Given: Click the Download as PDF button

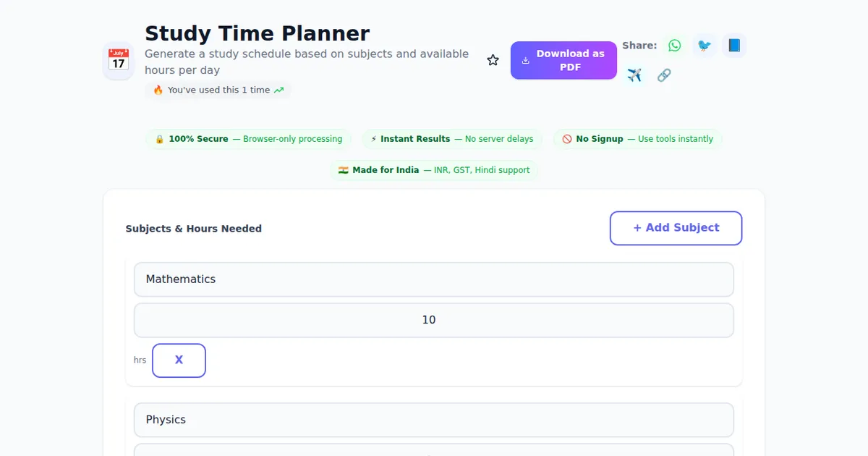Looking at the screenshot, I should click(x=563, y=60).
